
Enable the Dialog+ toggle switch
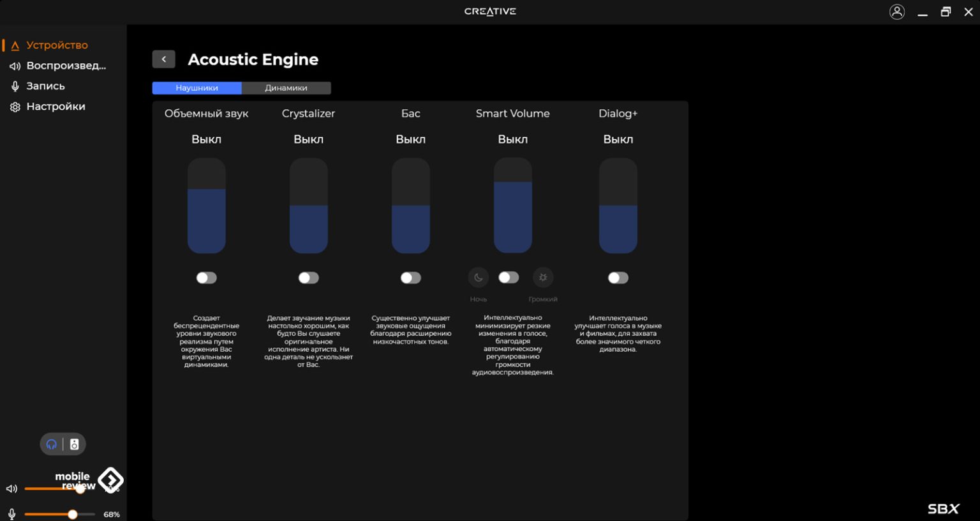(618, 278)
